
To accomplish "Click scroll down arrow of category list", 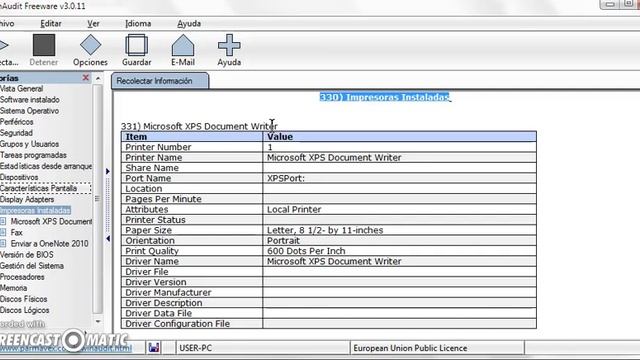I will click(98, 322).
